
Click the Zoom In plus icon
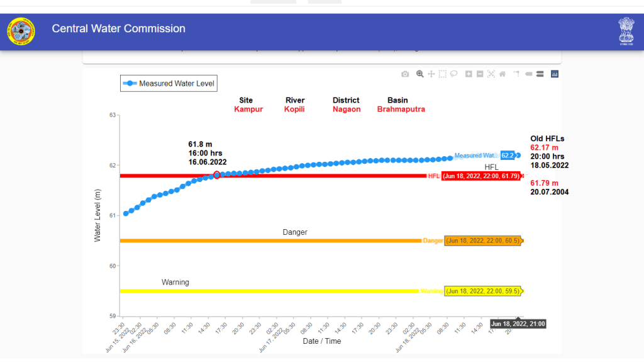[469, 74]
